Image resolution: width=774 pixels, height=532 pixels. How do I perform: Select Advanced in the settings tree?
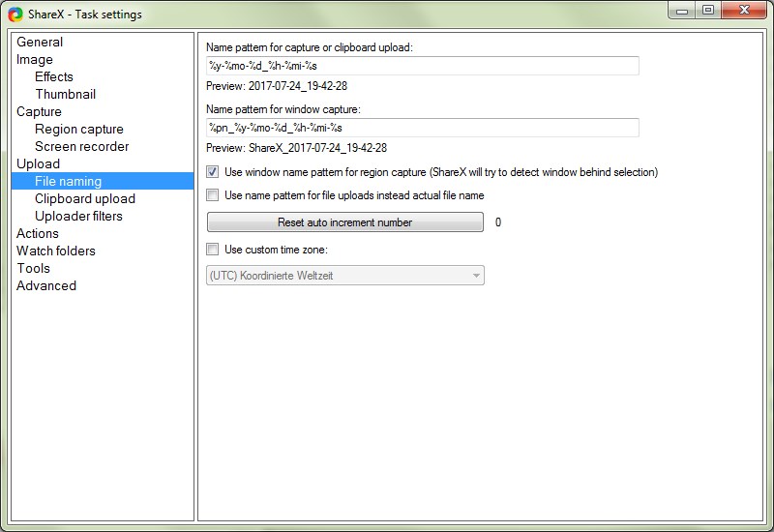[x=46, y=285]
